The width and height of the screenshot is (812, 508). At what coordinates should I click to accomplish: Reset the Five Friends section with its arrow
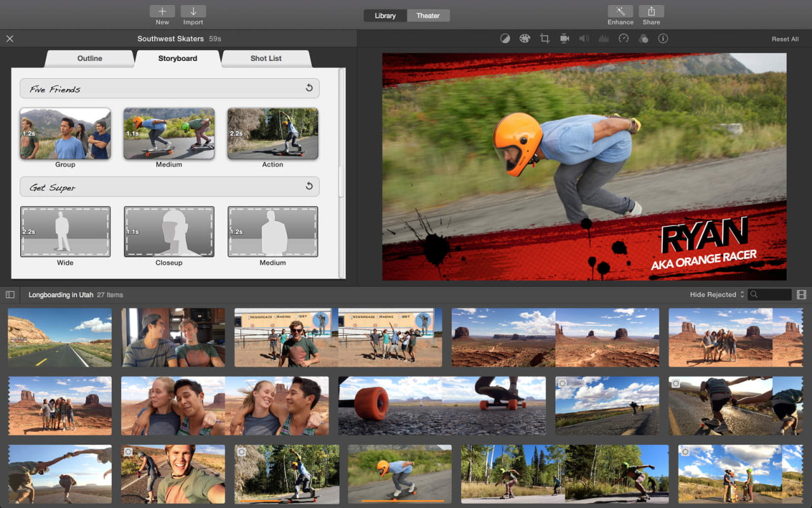pos(309,88)
